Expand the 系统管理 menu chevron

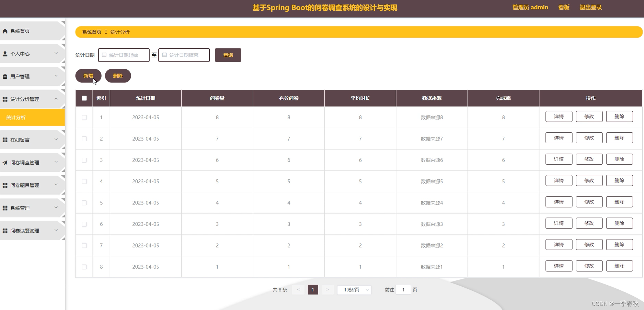(x=56, y=207)
